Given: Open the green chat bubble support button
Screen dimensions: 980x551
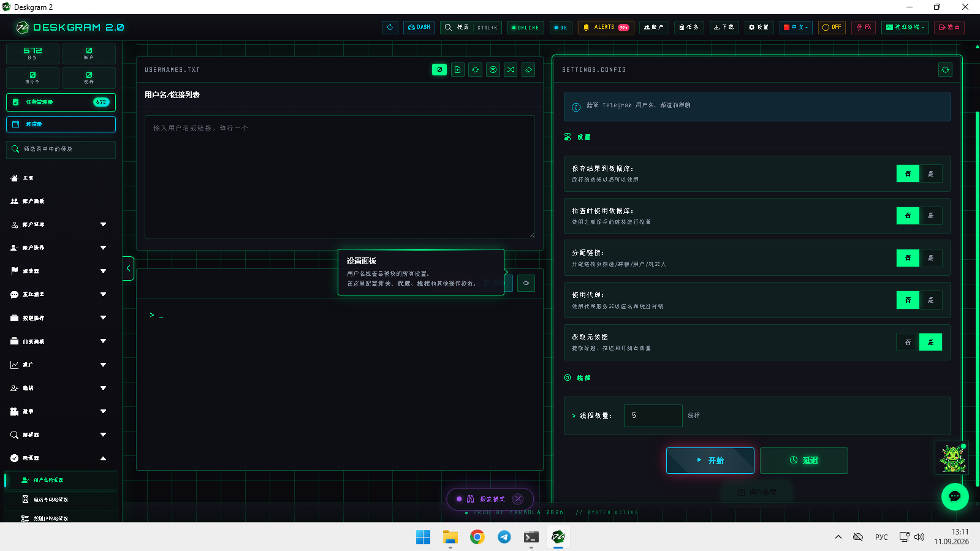Looking at the screenshot, I should (x=955, y=496).
